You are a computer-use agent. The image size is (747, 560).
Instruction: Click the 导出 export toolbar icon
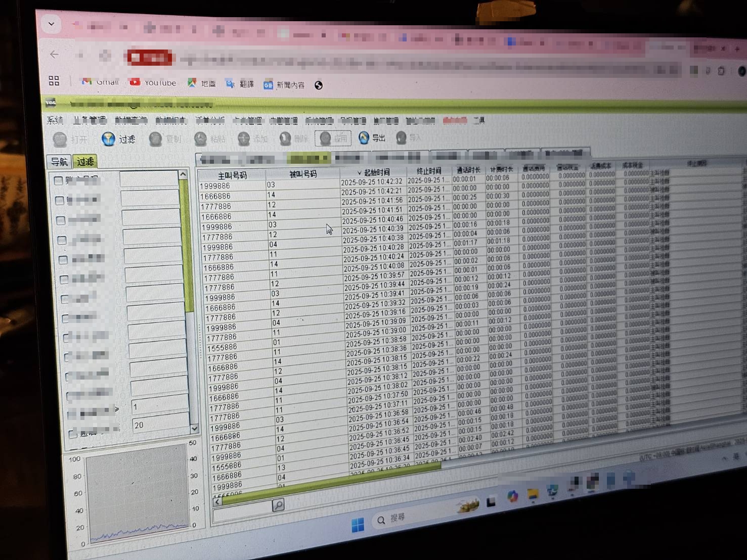(364, 137)
